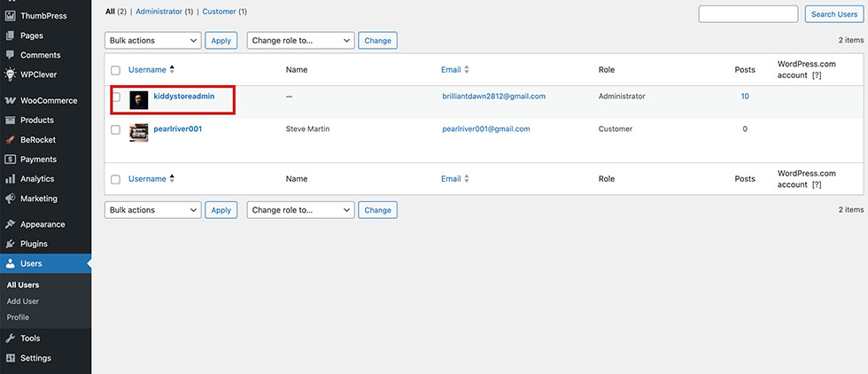Expand the top Change role to dropdown

pos(301,40)
